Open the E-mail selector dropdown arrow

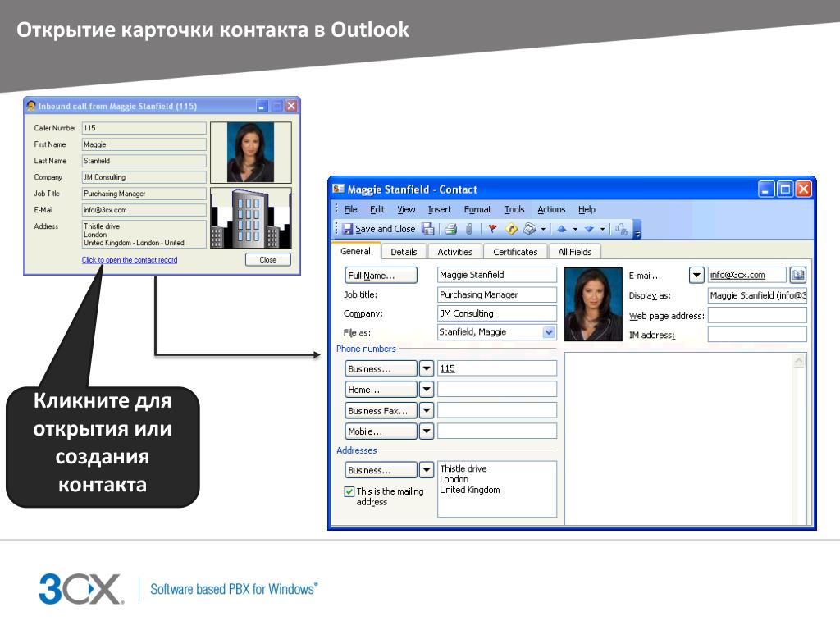click(696, 276)
